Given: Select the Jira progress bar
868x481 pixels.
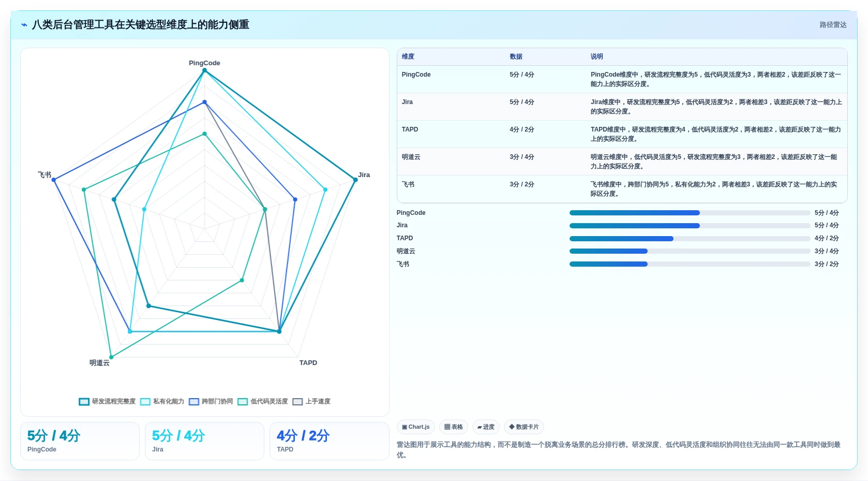Looking at the screenshot, I should pyautogui.click(x=690, y=226).
